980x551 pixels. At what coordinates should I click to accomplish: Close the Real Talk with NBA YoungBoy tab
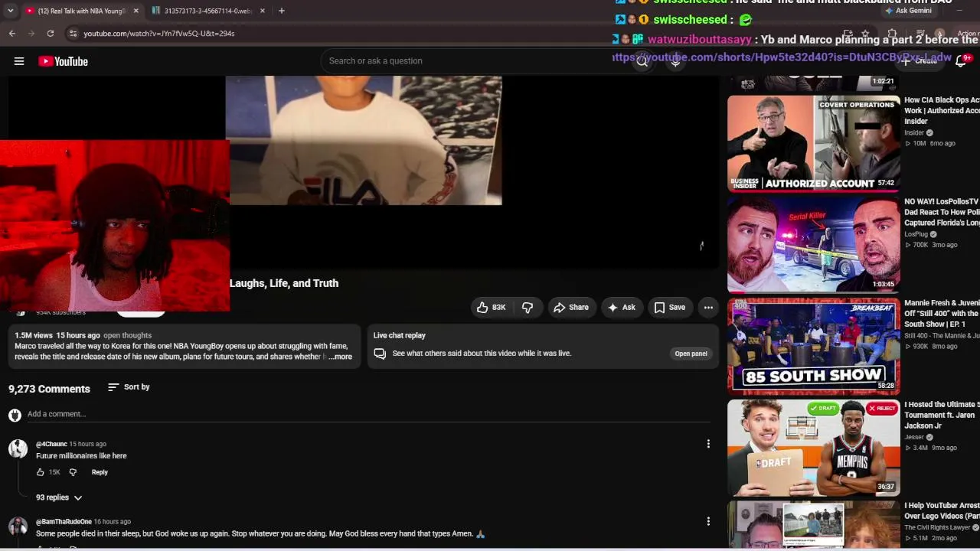coord(136,11)
